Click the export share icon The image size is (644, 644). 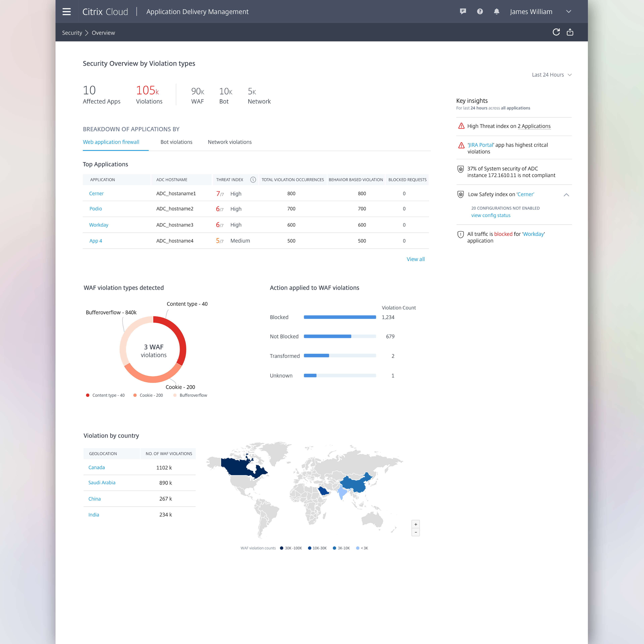coord(570,32)
